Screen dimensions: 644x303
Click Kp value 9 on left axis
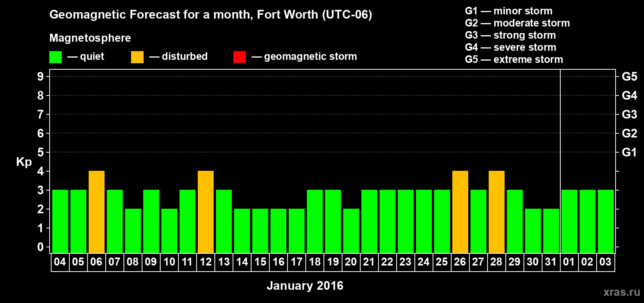[x=41, y=77]
